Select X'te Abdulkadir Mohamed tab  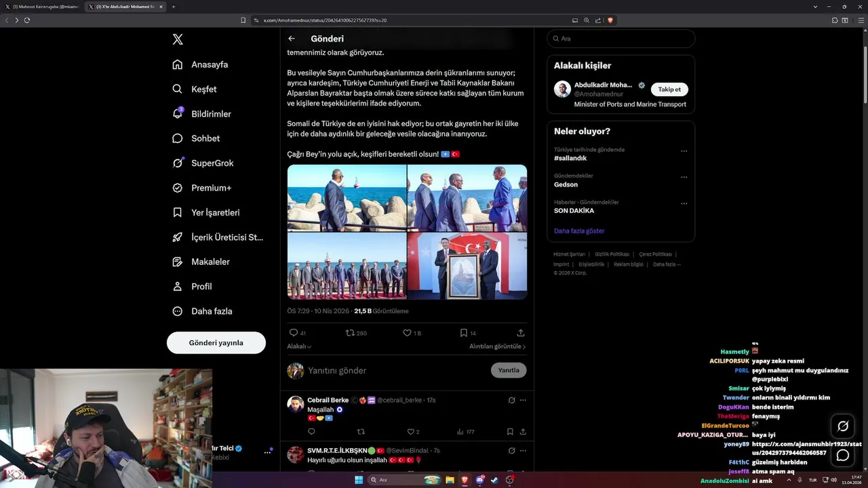click(x=125, y=7)
